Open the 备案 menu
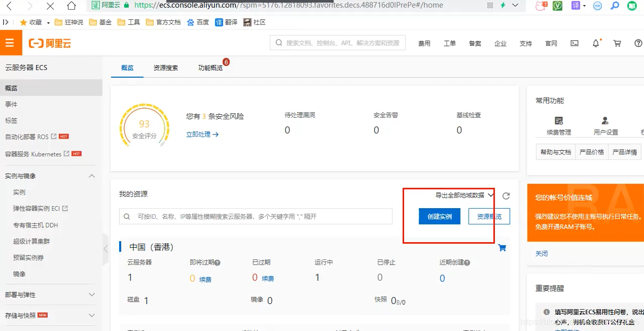The width and height of the screenshot is (644, 331). 475,44
